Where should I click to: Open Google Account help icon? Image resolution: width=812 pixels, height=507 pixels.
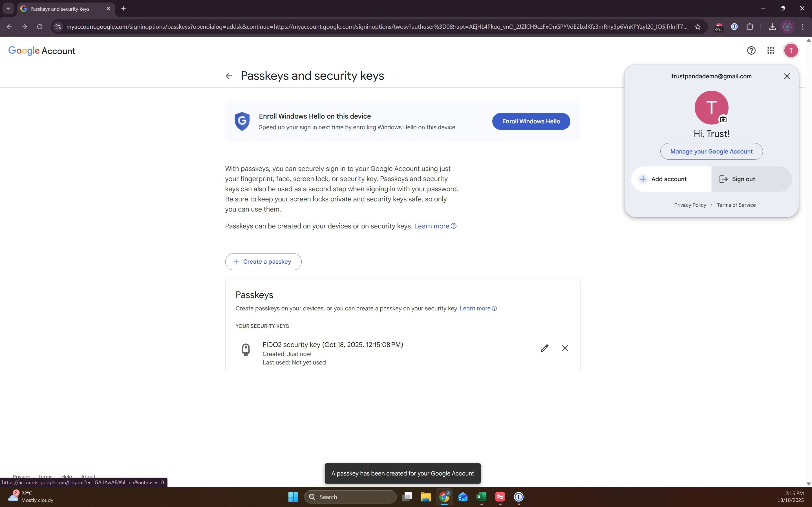point(751,51)
